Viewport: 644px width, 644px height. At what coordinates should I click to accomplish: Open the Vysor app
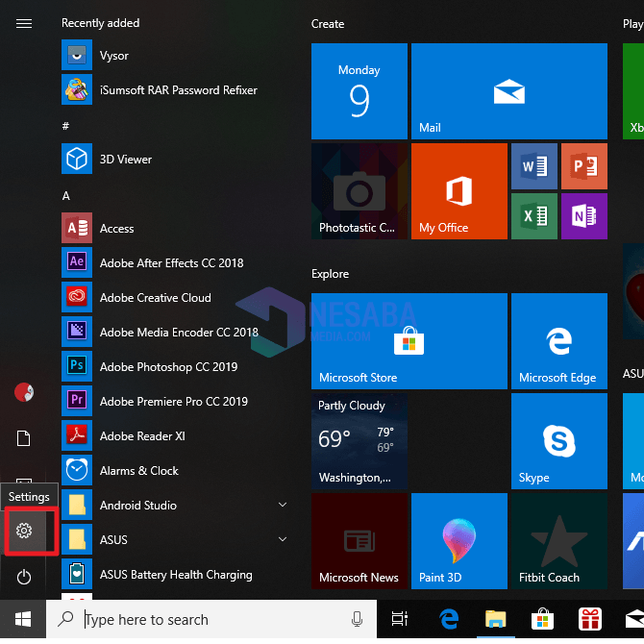(177, 55)
